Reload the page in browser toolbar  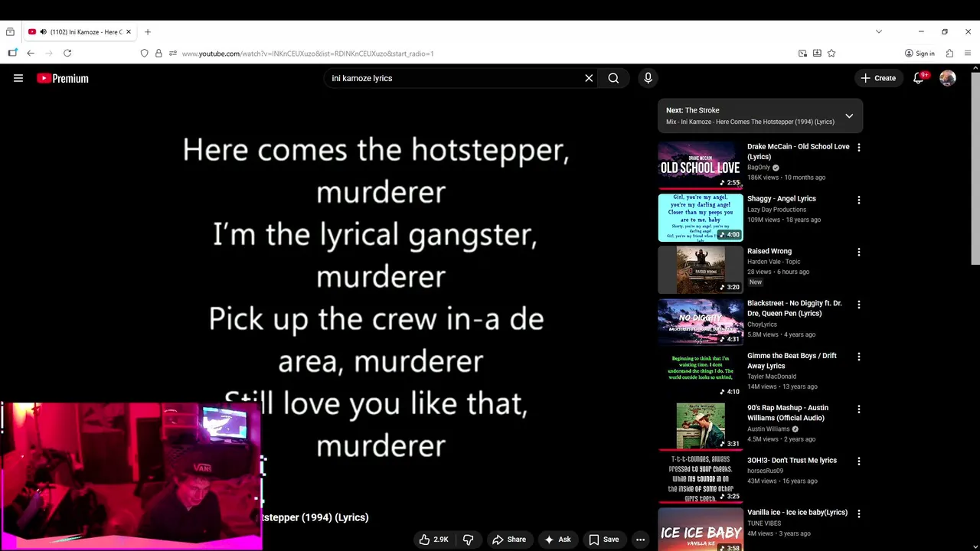click(67, 54)
